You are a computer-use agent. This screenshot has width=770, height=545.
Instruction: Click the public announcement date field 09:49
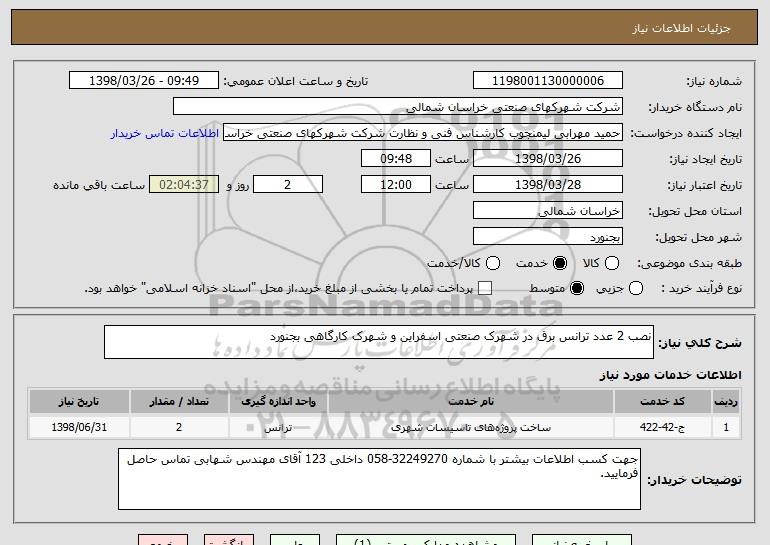144,81
